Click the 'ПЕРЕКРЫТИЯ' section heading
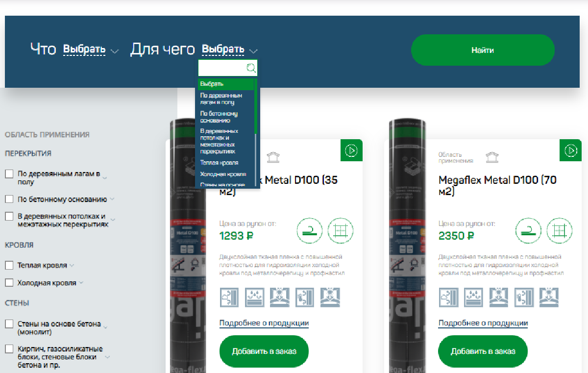 28,153
